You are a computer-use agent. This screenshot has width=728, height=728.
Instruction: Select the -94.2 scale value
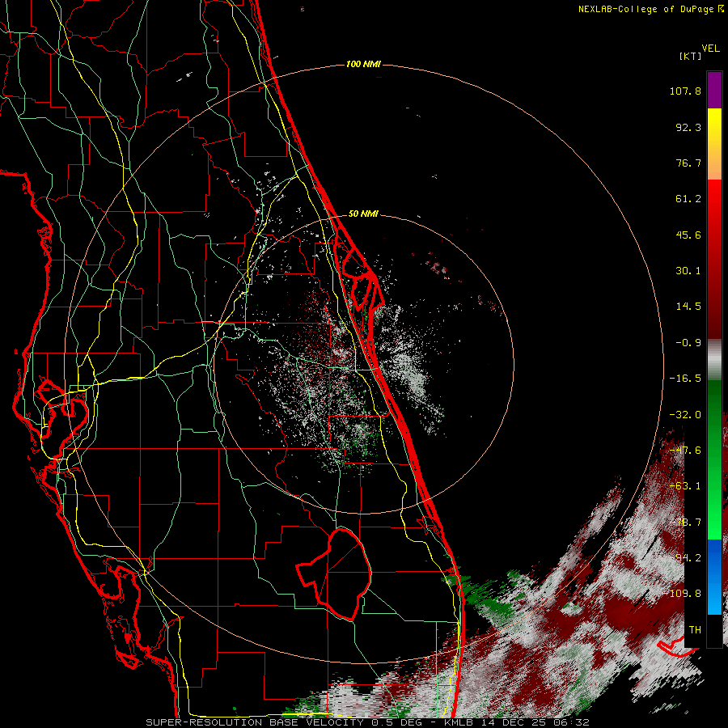[685, 558]
